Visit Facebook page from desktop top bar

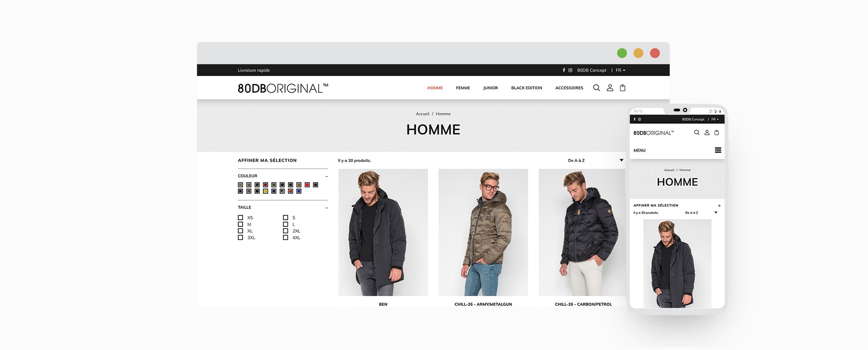pyautogui.click(x=564, y=70)
